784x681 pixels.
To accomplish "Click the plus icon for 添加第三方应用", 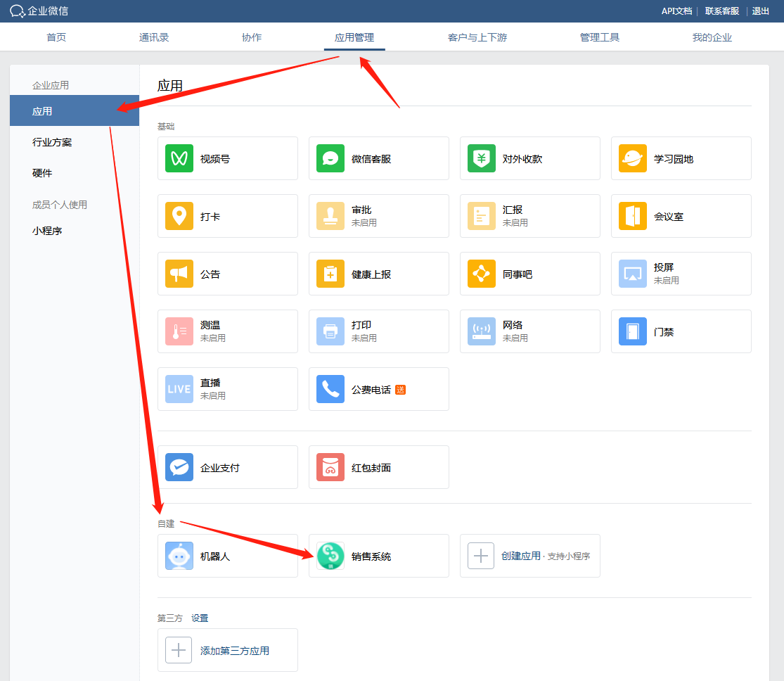I will point(179,650).
